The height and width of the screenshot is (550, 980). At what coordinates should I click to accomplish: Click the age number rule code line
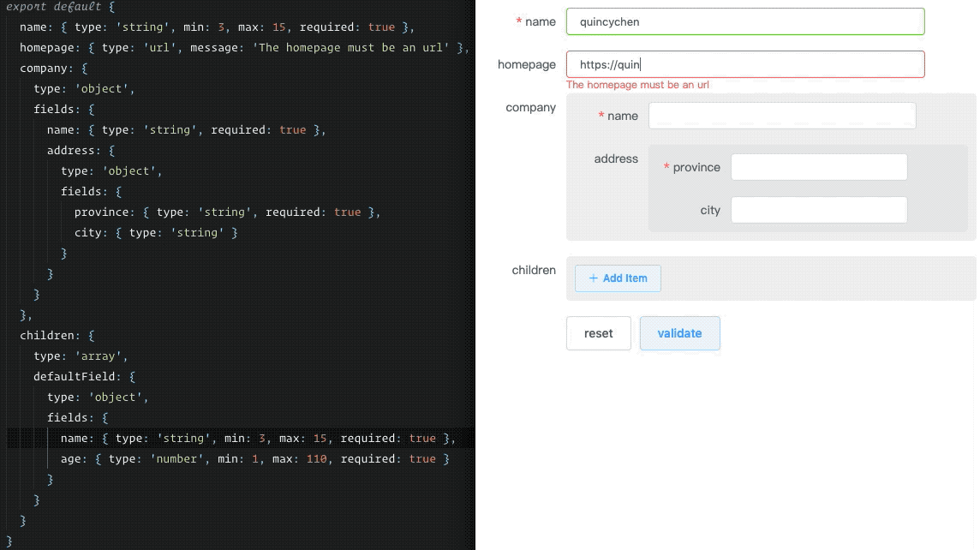point(255,458)
